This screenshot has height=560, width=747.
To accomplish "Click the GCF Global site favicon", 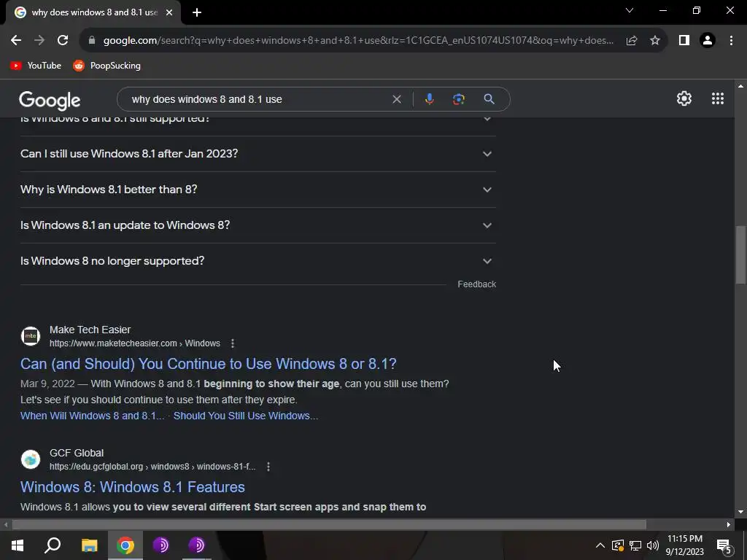I will pos(31,459).
